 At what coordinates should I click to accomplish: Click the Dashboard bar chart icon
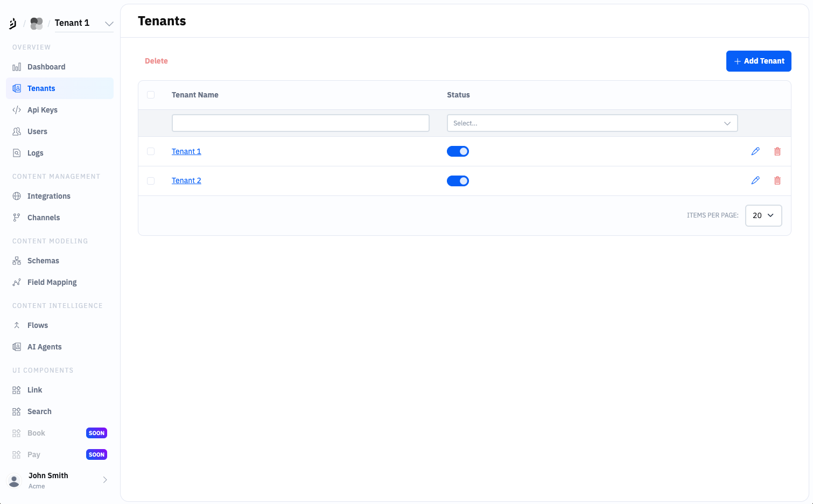pos(17,67)
